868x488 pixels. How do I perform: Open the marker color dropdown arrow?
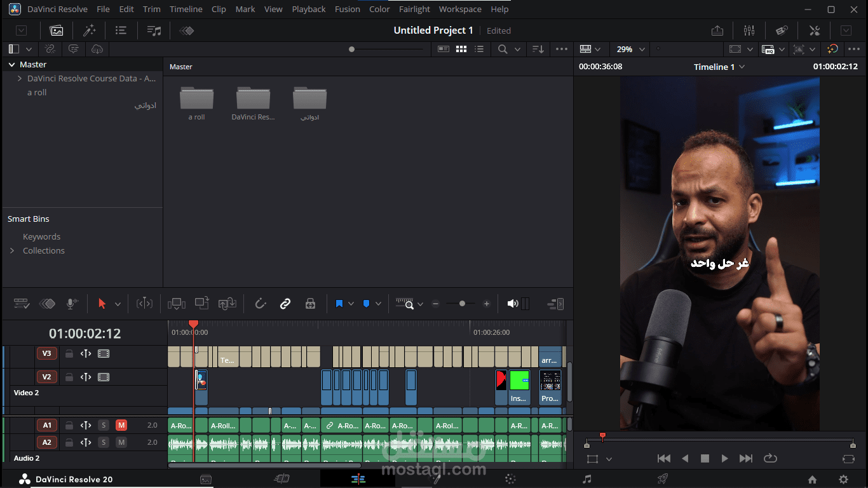click(x=378, y=304)
